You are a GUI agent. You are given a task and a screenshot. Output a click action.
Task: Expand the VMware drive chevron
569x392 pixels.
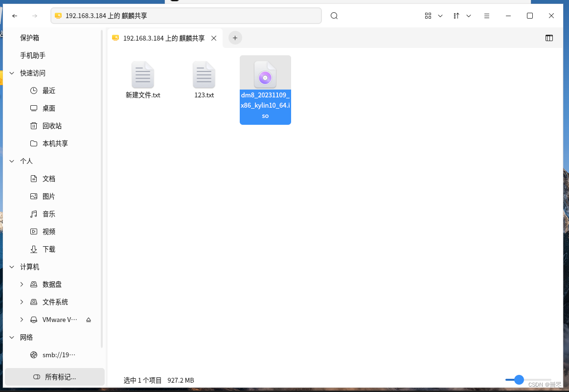click(x=22, y=320)
